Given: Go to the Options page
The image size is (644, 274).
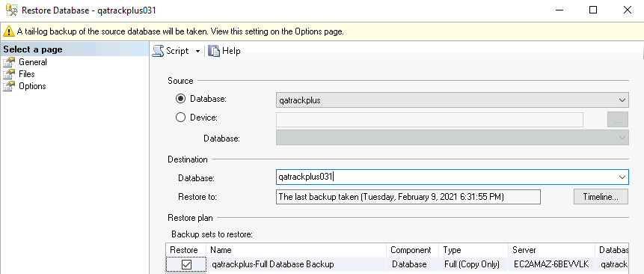Looking at the screenshot, I should [32, 86].
